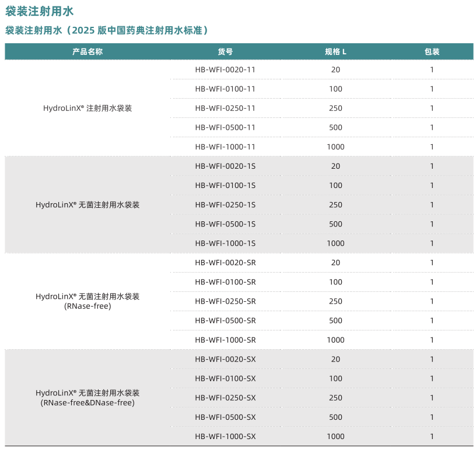
Task: Click item number HB-WFI-0500-SR
Action: coord(225,321)
